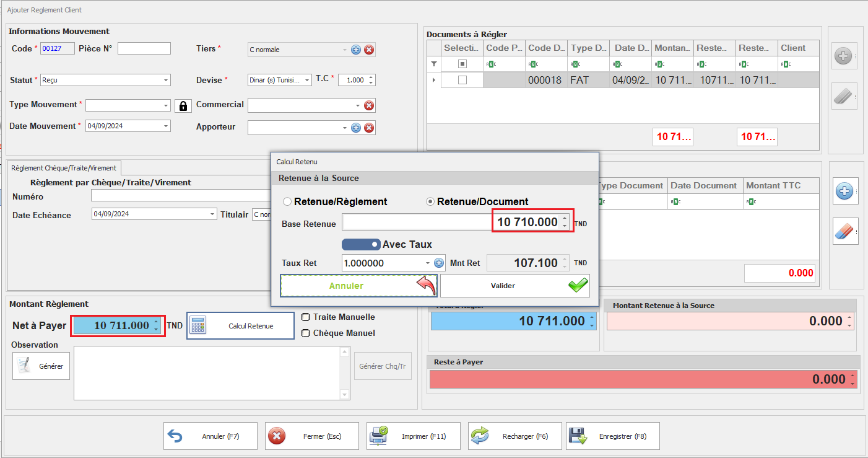Click the 000018 cell in document row
868x458 pixels.
[546, 80]
